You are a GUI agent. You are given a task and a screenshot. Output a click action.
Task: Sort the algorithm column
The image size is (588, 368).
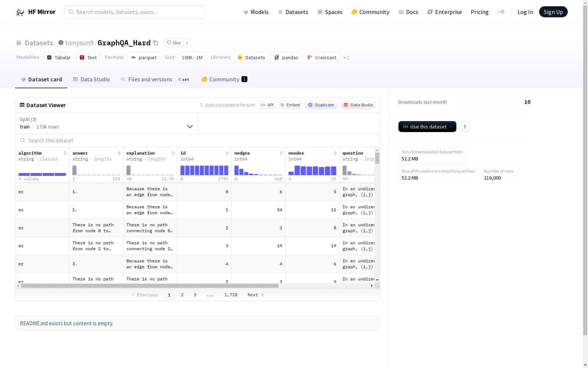point(65,153)
